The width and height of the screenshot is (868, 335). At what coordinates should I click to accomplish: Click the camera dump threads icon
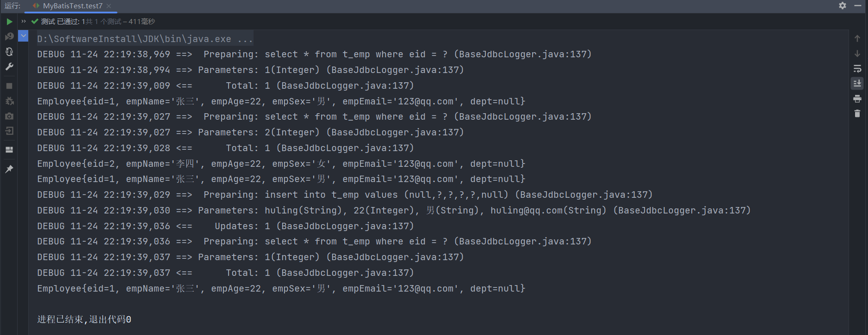click(x=9, y=116)
